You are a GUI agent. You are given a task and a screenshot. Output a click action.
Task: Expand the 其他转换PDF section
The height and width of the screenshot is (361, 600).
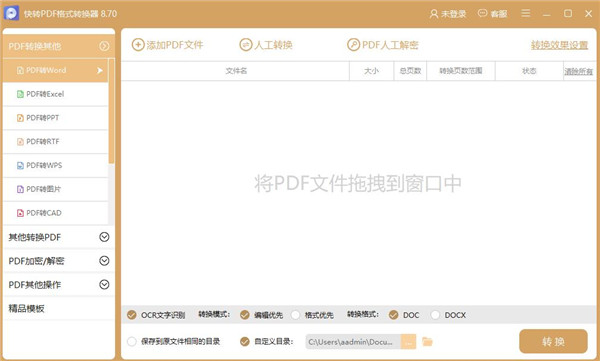tap(104, 237)
